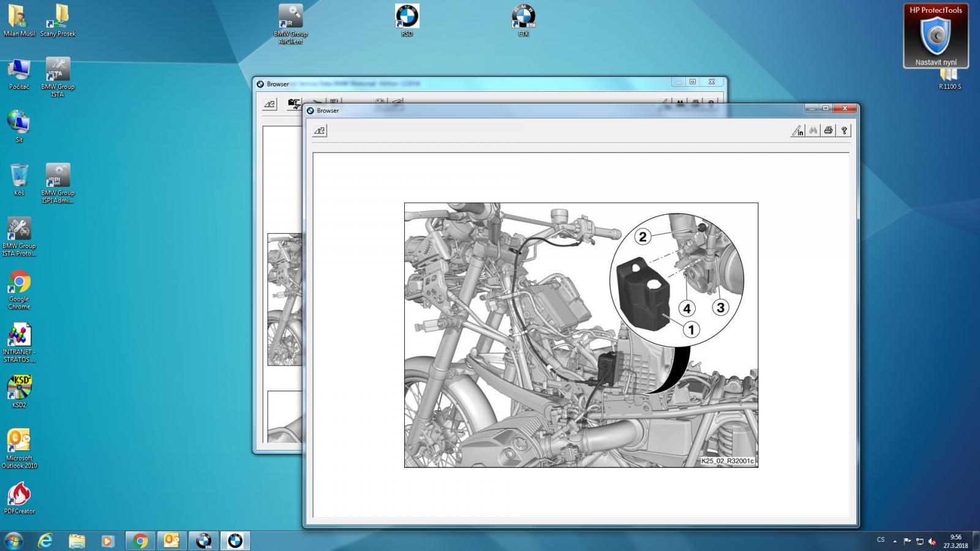Click the binoculars search icon in front Browser
The height and width of the screenshot is (551, 980).
click(x=813, y=130)
